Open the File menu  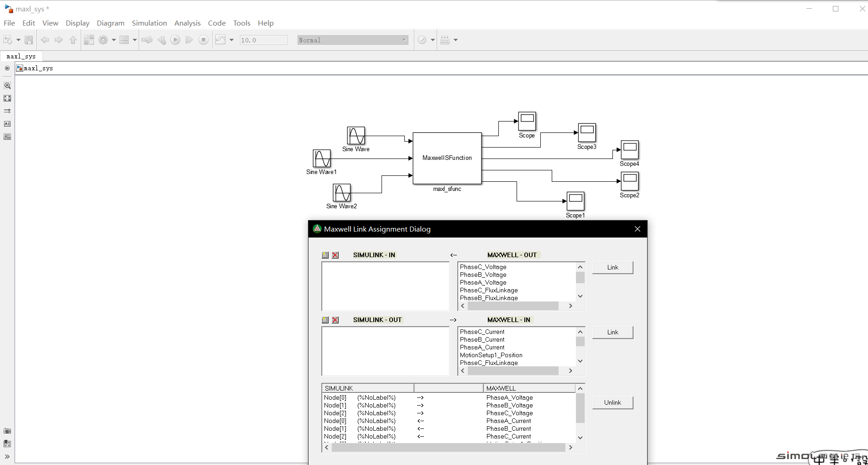tap(9, 23)
